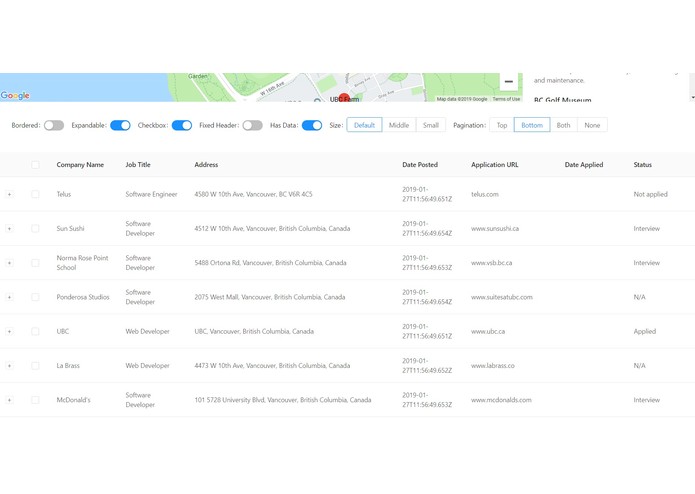695x494 pixels.
Task: Click the Status column header
Action: click(642, 164)
